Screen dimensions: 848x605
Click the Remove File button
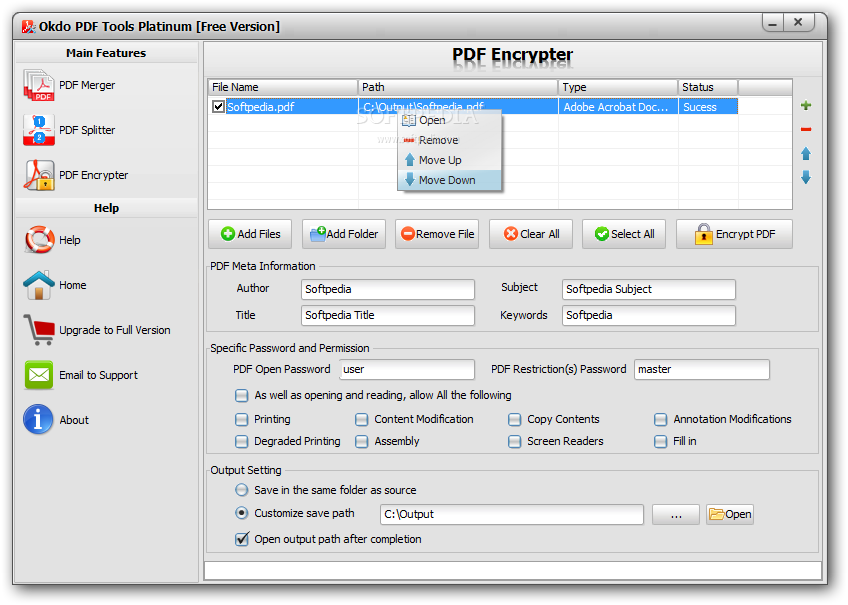click(437, 234)
